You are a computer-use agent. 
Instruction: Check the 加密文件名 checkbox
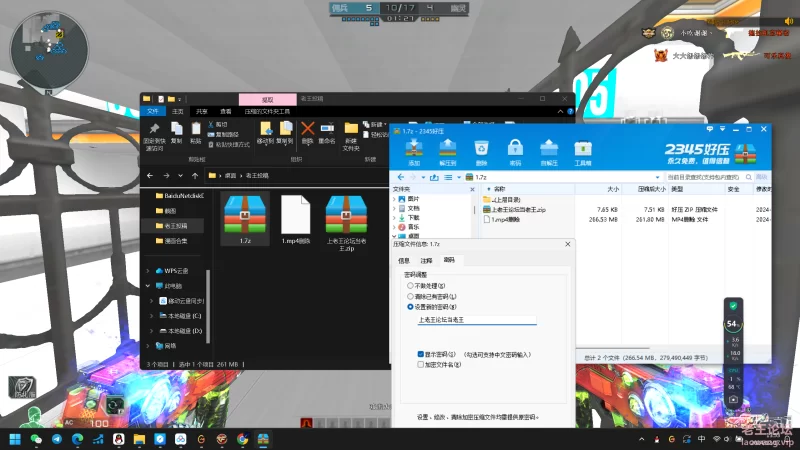pyautogui.click(x=420, y=365)
